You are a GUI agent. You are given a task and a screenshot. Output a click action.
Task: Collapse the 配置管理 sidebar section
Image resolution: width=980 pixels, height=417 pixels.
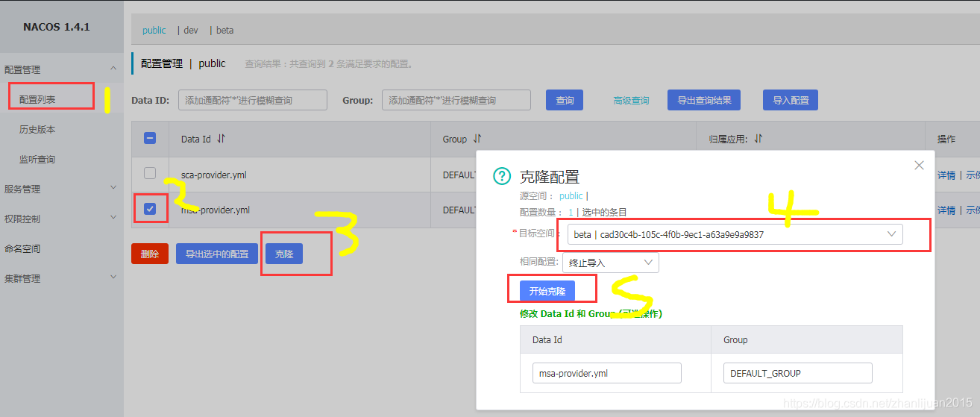pyautogui.click(x=113, y=69)
